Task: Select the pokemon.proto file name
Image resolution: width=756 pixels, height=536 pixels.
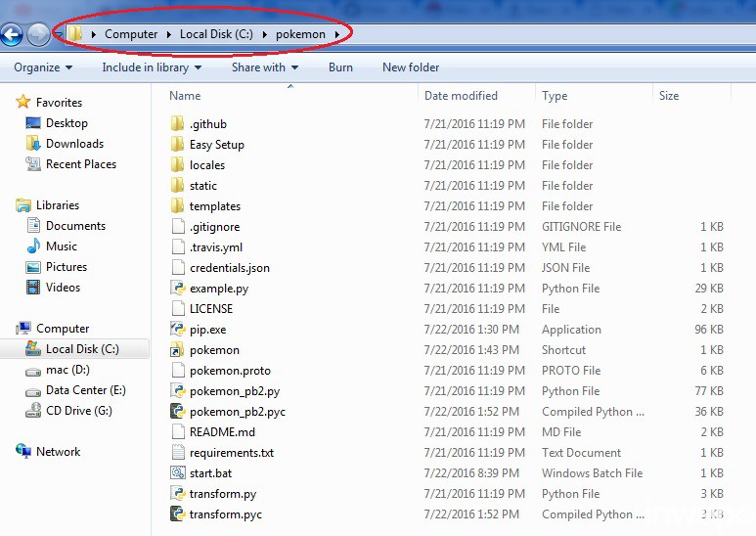Action: (x=230, y=371)
